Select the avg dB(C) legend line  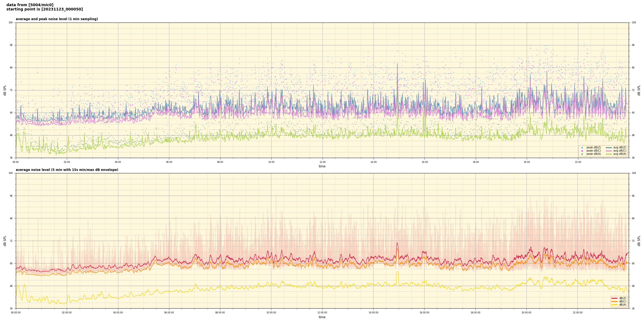(609, 151)
